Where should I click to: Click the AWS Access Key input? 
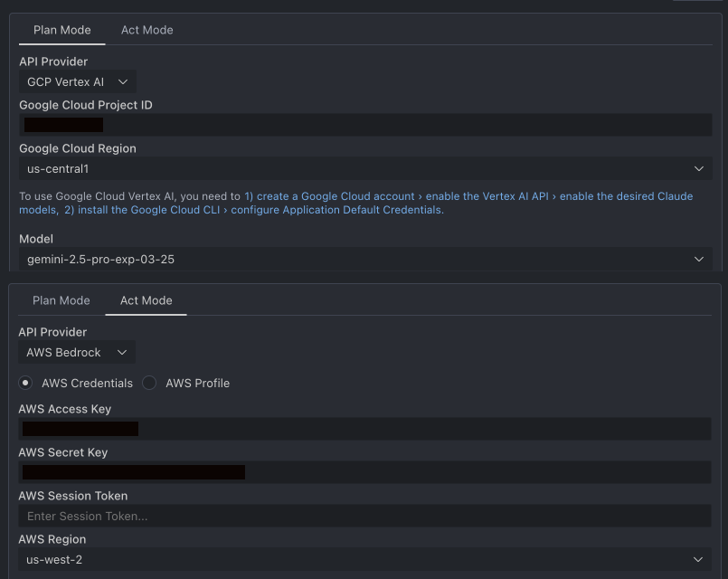364,429
